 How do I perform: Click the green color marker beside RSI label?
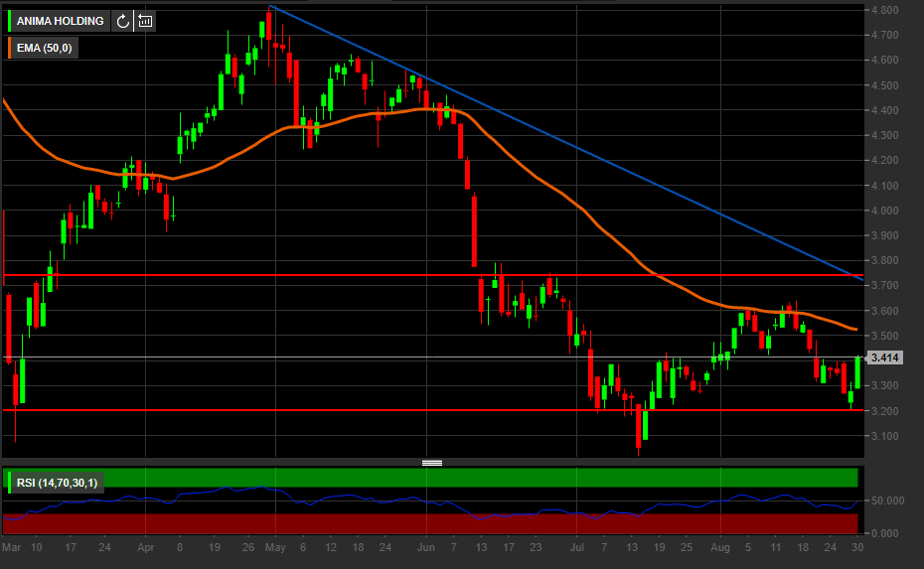[9, 483]
